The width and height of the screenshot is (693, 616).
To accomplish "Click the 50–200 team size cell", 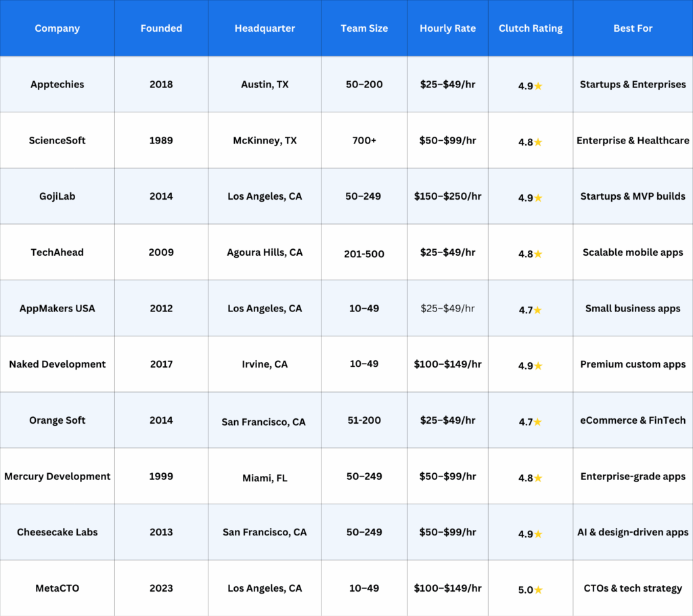I will coord(364,85).
